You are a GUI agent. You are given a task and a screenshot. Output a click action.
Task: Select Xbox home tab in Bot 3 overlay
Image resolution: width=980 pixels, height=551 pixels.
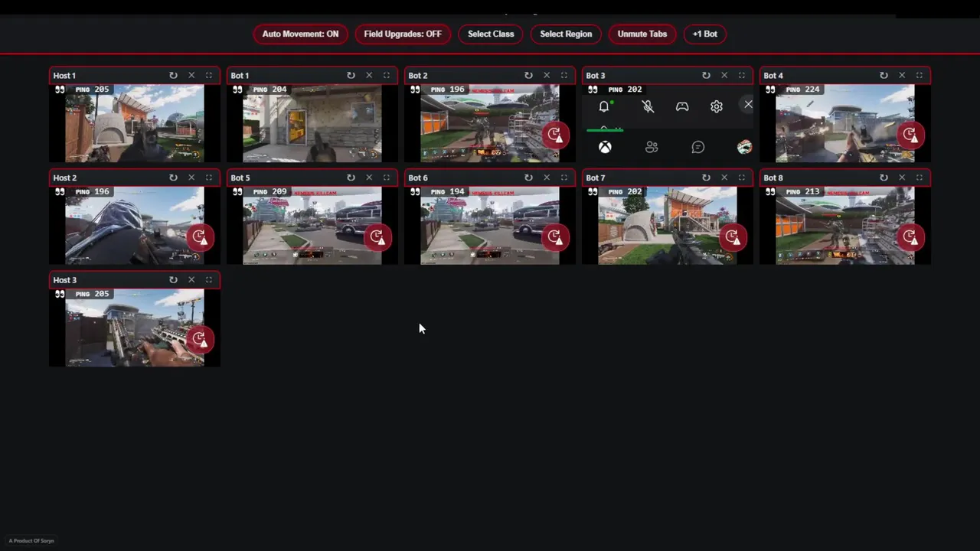point(605,147)
